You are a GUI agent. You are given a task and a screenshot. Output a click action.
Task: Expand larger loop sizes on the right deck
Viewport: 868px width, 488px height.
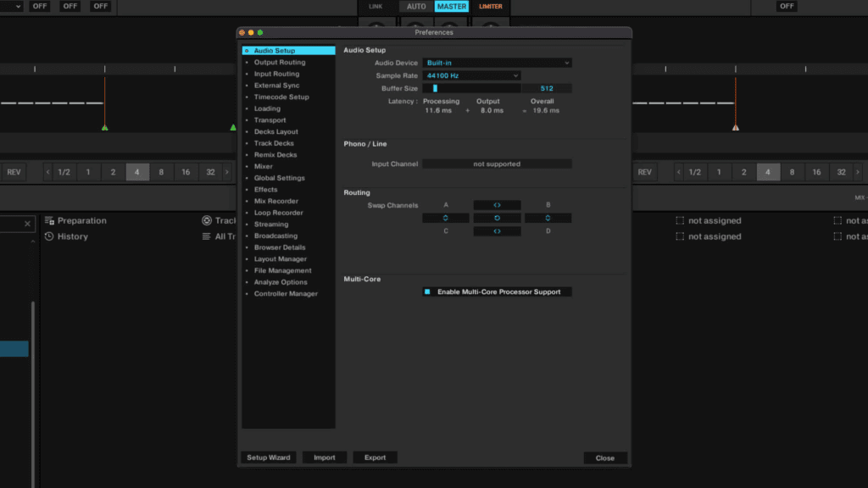pyautogui.click(x=858, y=172)
